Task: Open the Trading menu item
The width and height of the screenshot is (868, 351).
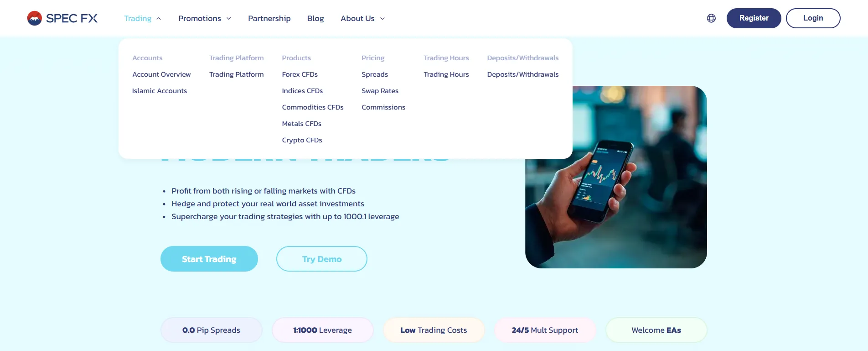Action: pyautogui.click(x=138, y=18)
